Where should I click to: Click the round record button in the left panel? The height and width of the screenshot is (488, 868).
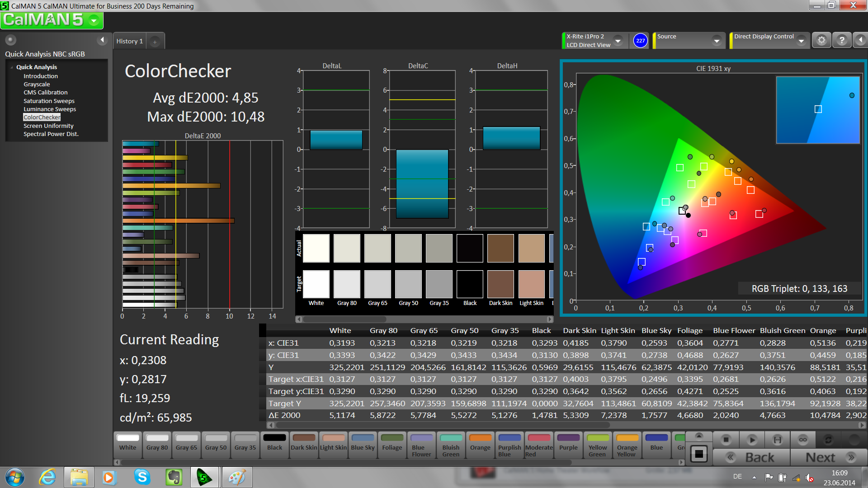[x=11, y=40]
